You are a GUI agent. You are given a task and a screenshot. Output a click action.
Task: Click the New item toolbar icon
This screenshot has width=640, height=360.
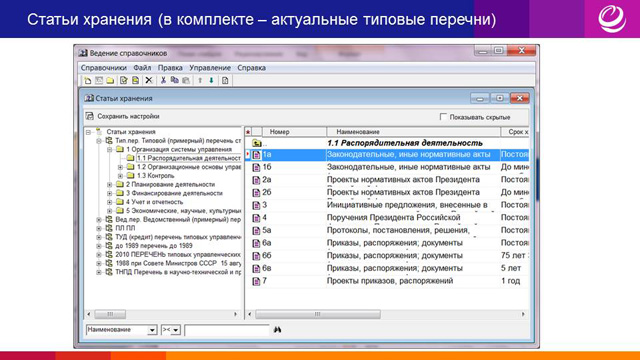coord(87,80)
